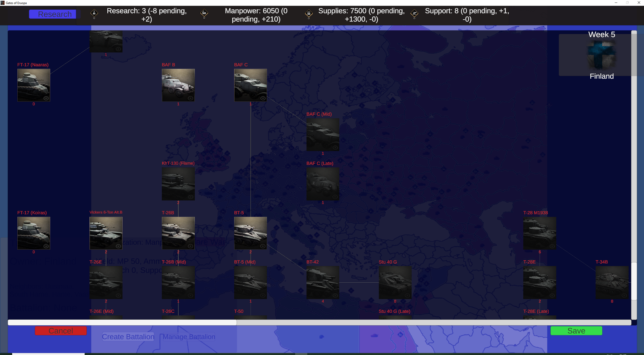
Task: Toggle eye icon on FT-17 (Koiras)
Action: coord(46,246)
